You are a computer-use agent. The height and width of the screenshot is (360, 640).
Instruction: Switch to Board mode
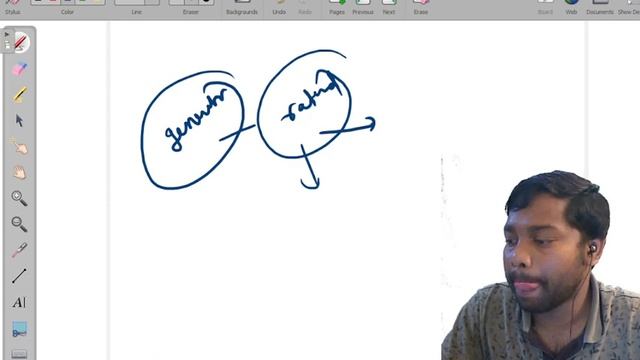pyautogui.click(x=545, y=7)
